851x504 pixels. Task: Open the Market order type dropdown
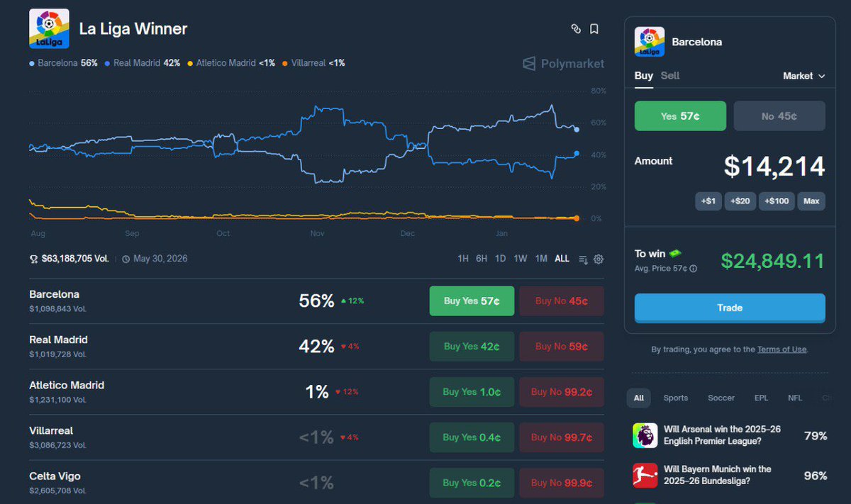pyautogui.click(x=803, y=76)
